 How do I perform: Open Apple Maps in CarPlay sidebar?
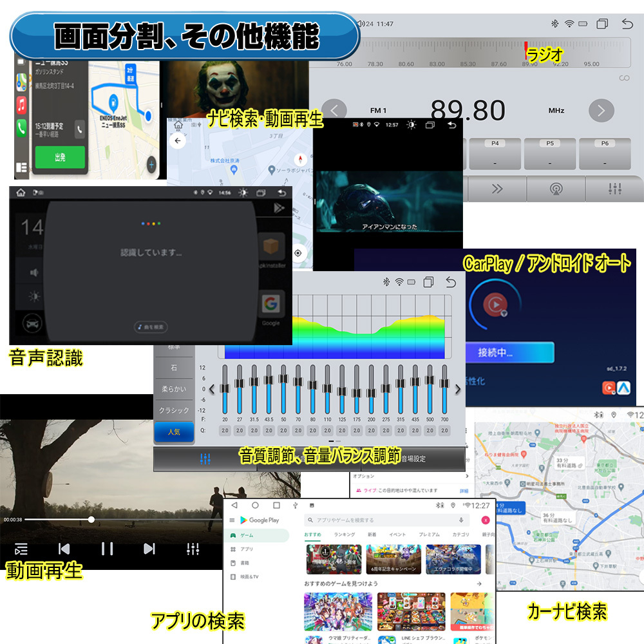pos(21,82)
